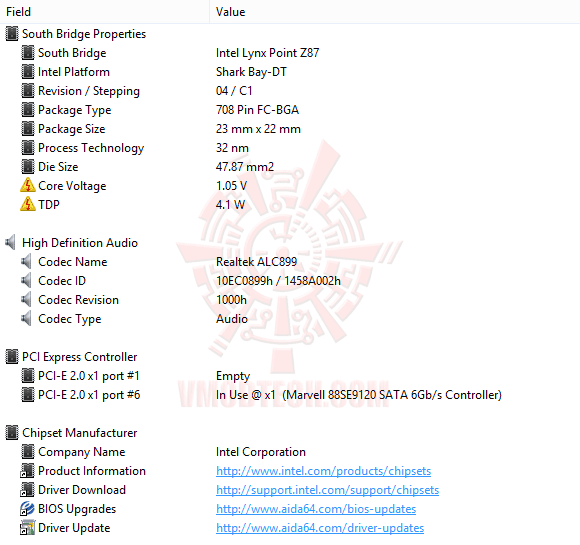Click the BIOS Upgrades icon

[27, 509]
